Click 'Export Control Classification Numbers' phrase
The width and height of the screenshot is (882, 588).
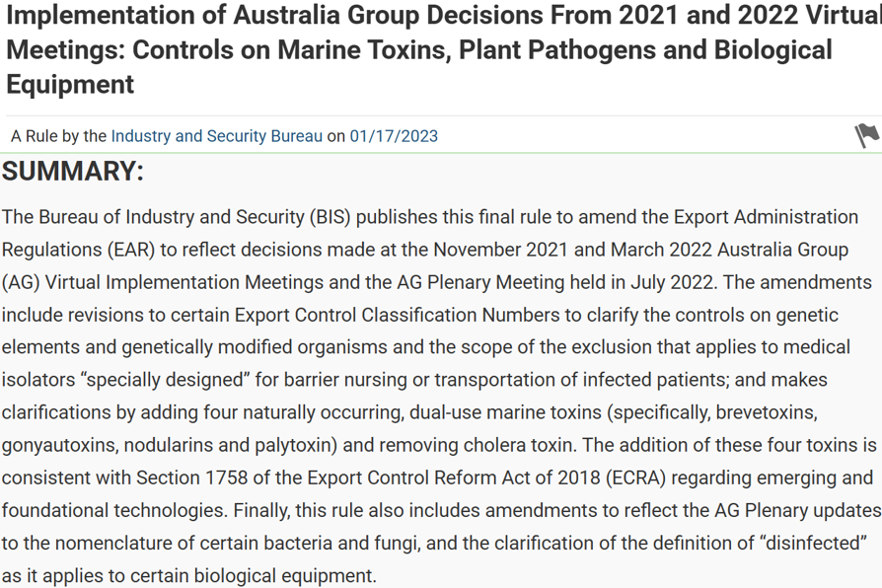pos(398,315)
